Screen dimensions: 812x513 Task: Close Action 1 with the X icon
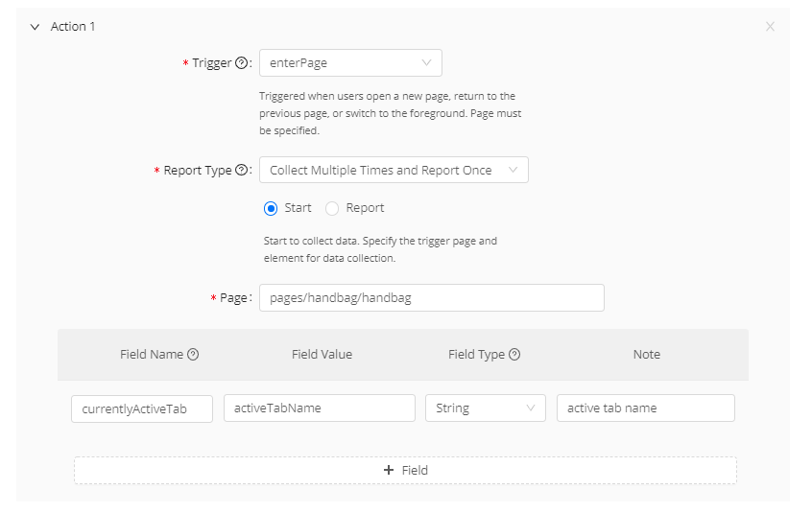(770, 27)
